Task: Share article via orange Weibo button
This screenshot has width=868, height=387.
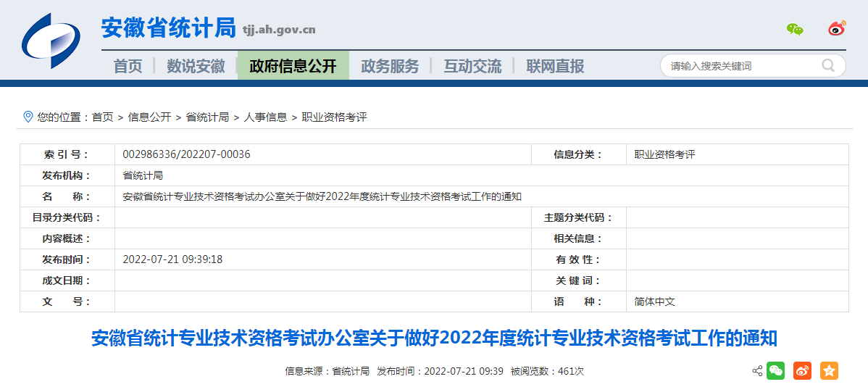Action: tap(802, 371)
